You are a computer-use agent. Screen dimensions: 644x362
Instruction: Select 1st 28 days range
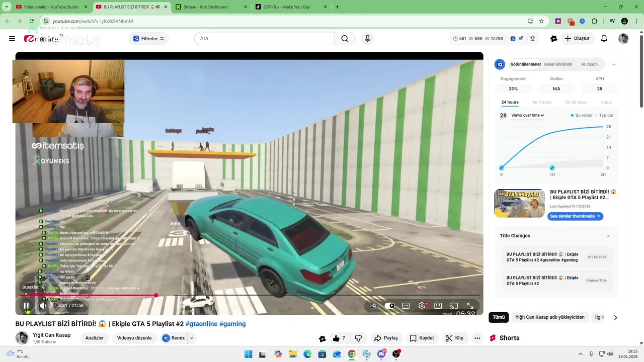[x=576, y=102]
